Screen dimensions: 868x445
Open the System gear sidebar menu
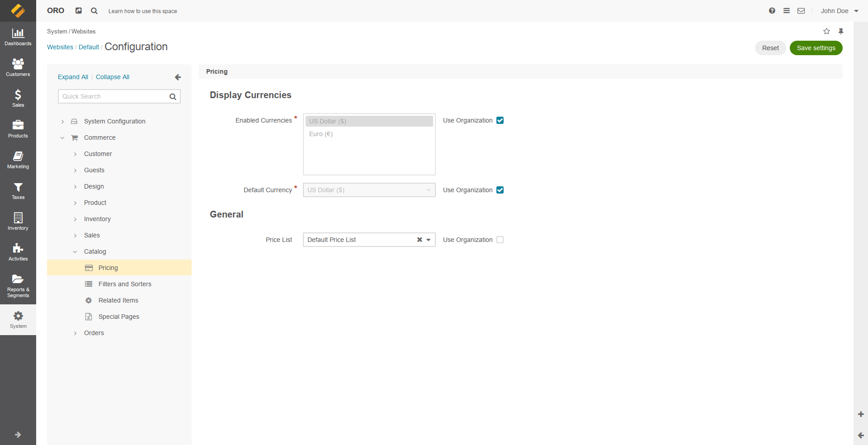[x=18, y=320]
